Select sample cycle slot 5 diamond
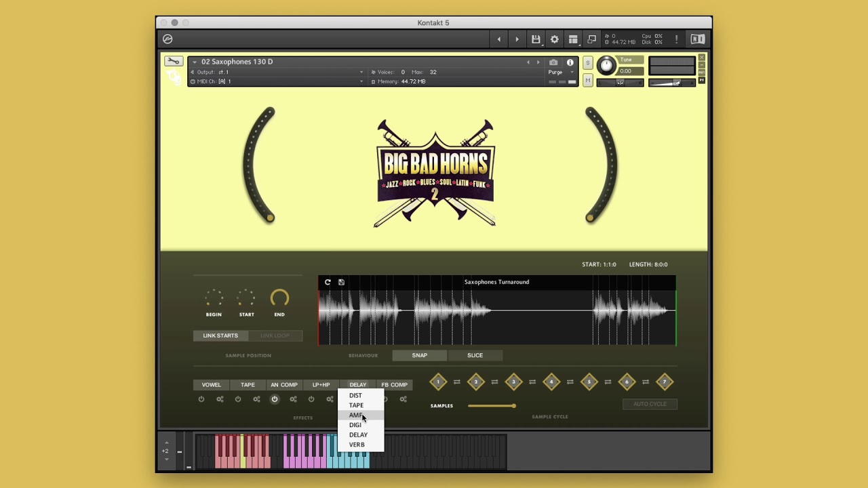 tap(589, 382)
